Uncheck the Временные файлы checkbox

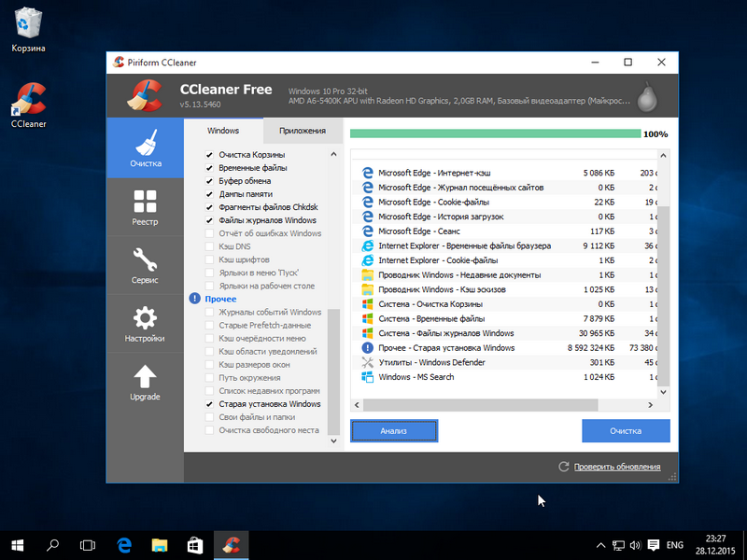(x=210, y=168)
